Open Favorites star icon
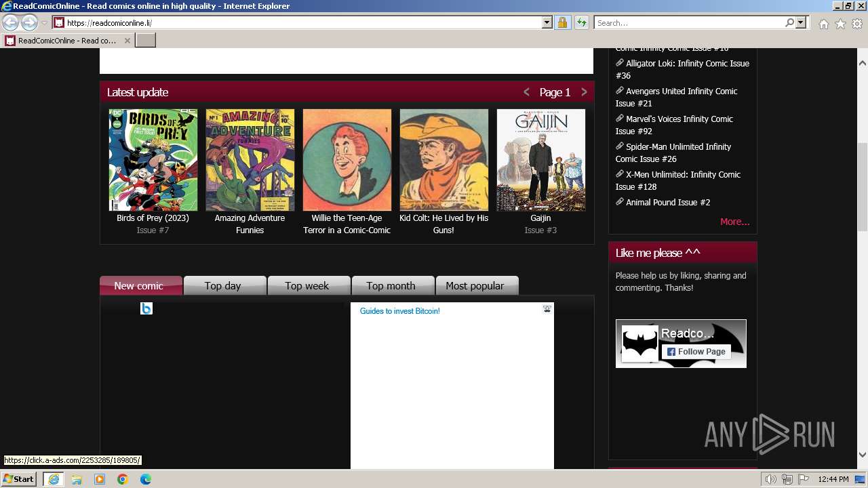Viewport: 868px width, 488px height. (x=840, y=24)
